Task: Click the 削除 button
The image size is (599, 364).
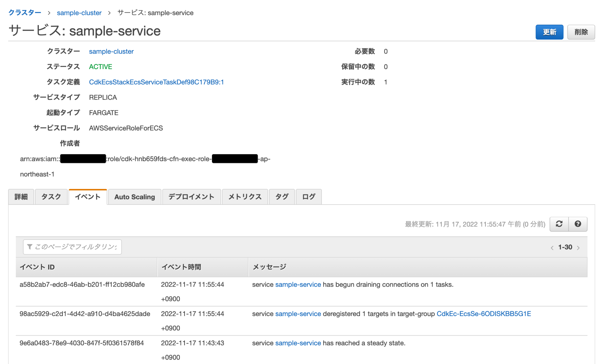Action: (x=581, y=32)
